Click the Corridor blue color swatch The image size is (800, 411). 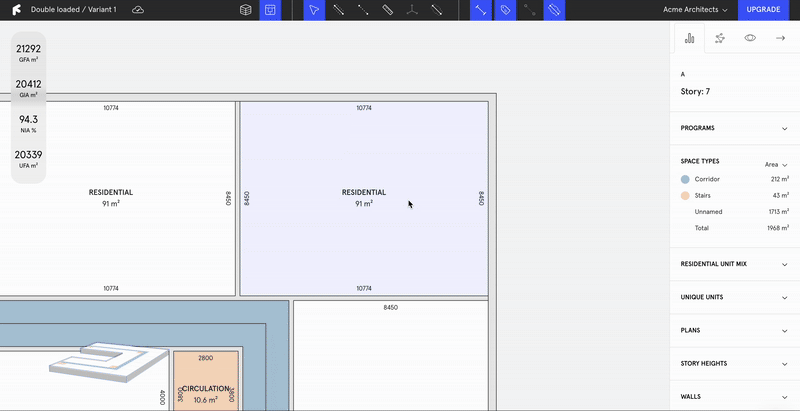point(685,179)
